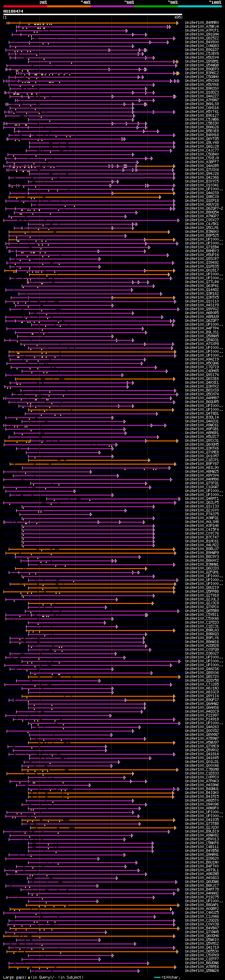Open hit UniRef100_B4V800
The height and width of the screenshot is (980, 225).
coord(202,42)
